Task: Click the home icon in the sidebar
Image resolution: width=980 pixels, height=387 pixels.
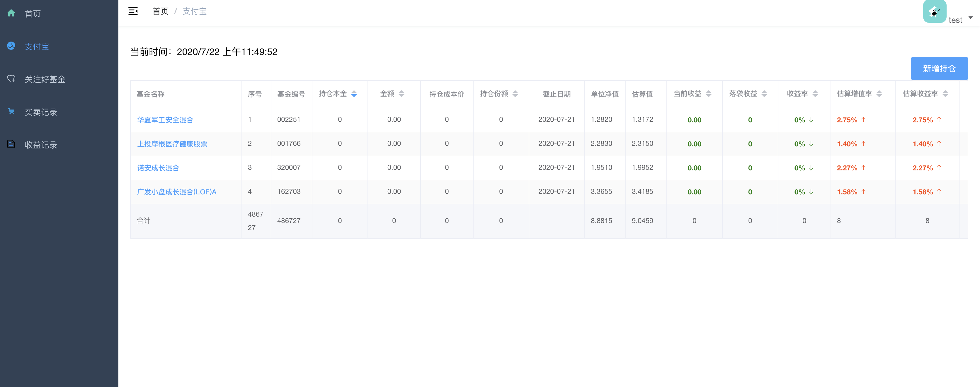Action: coord(11,13)
